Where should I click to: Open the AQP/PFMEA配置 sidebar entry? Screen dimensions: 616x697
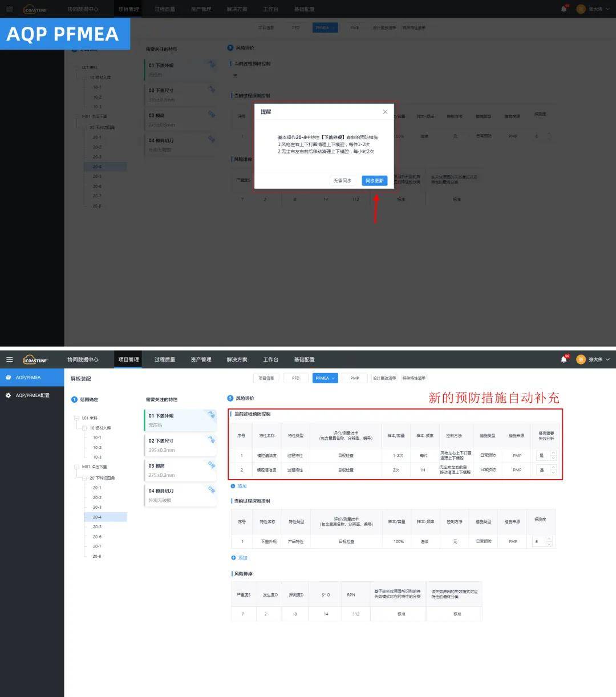point(32,395)
